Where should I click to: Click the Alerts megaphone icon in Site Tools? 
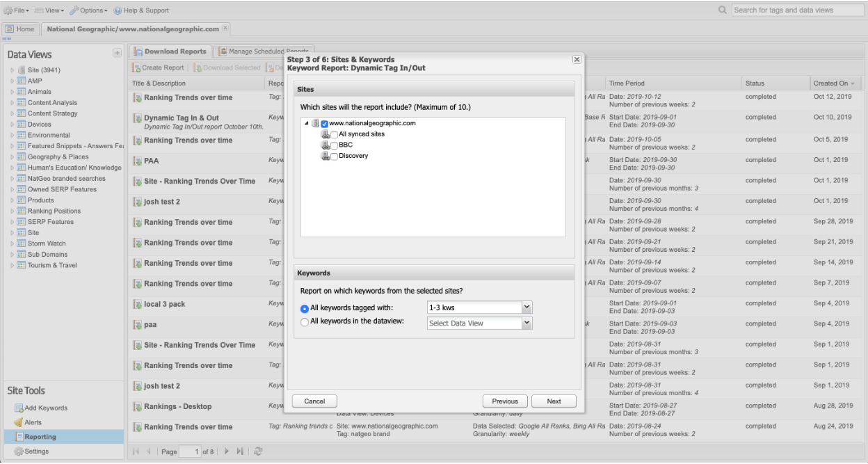(x=19, y=422)
